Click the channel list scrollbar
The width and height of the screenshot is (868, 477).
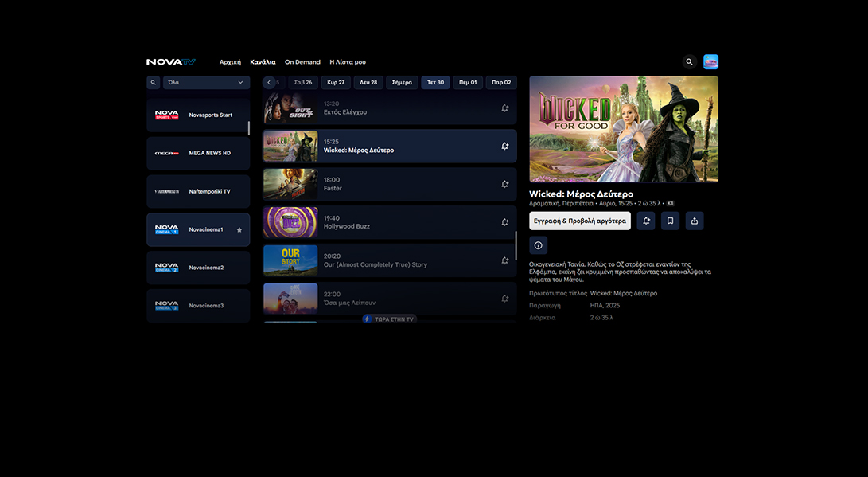[248, 128]
